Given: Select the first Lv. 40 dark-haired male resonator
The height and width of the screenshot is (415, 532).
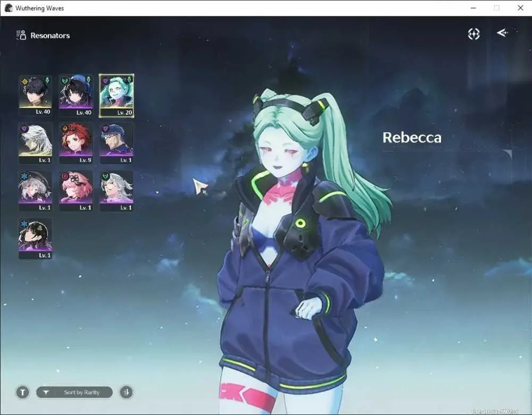Looking at the screenshot, I should (35, 96).
